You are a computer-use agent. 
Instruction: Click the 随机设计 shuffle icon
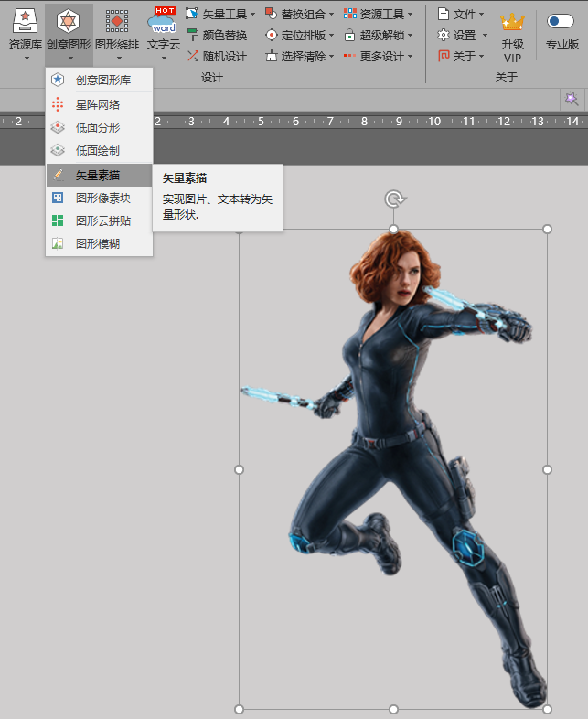point(192,56)
